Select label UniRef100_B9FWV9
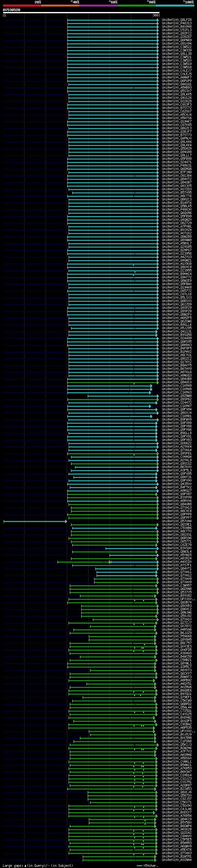This screenshot has height=868, width=197. 177,419
